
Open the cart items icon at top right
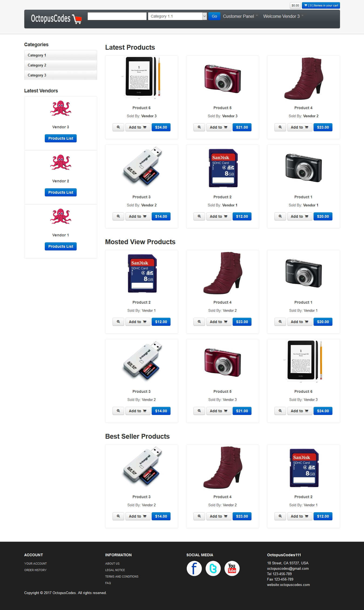pyautogui.click(x=321, y=5)
